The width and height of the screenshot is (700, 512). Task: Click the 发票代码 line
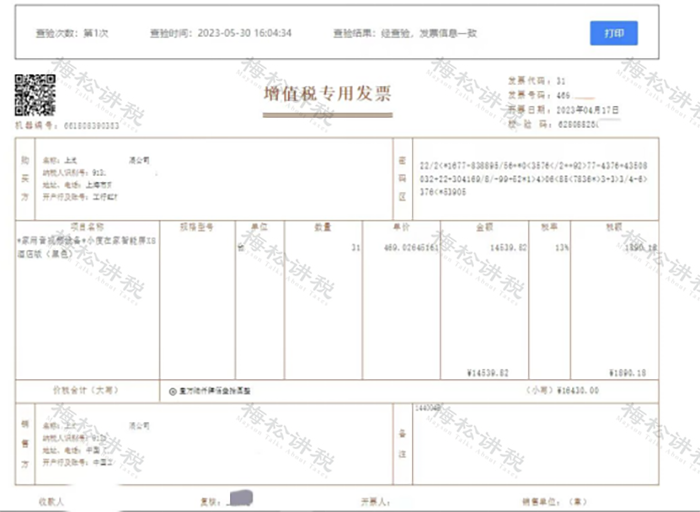point(537,81)
